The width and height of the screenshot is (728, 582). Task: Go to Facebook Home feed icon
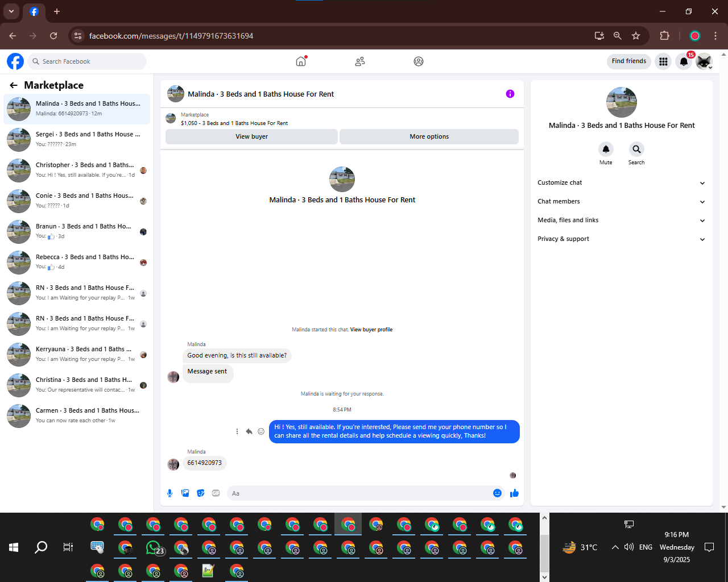point(301,61)
